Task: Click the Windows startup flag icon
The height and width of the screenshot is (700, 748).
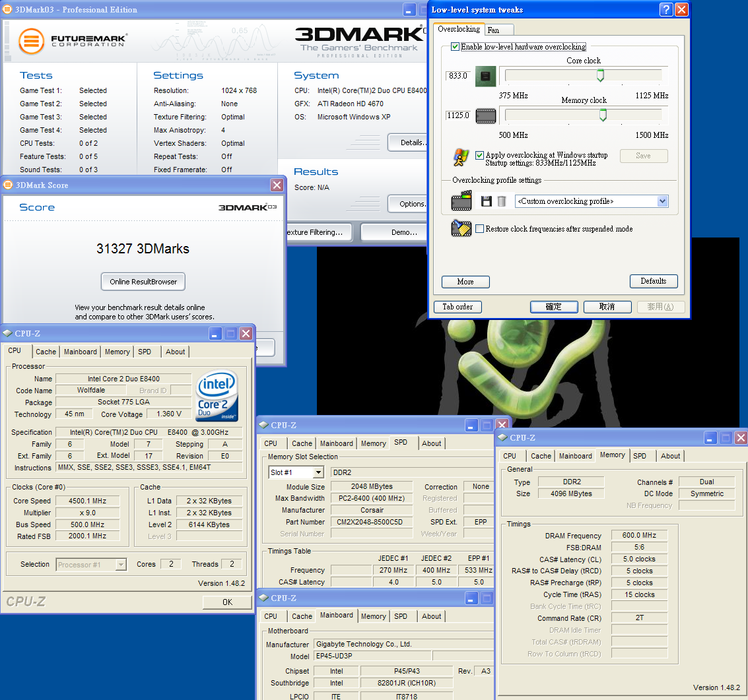Action: click(461, 157)
